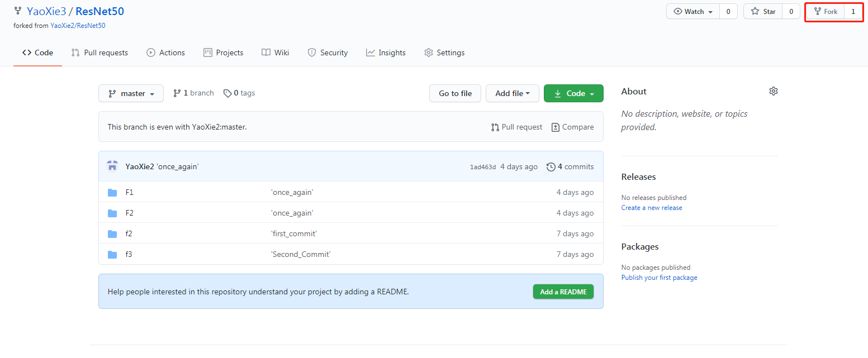The image size is (868, 358).
Task: Click the Watch count 0
Action: 728,11
